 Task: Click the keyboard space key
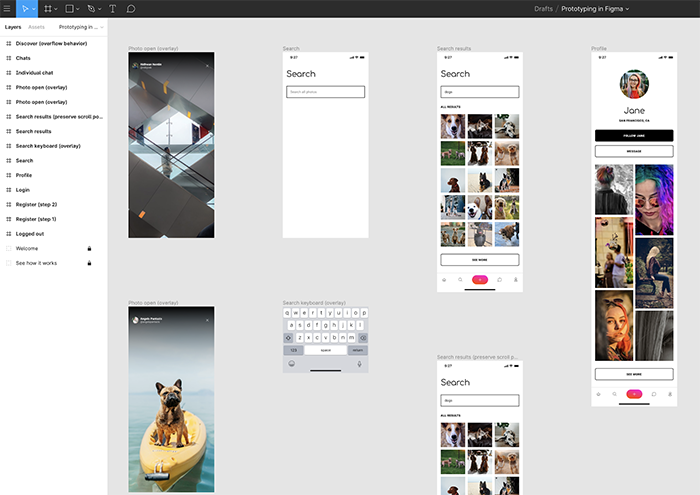click(325, 350)
